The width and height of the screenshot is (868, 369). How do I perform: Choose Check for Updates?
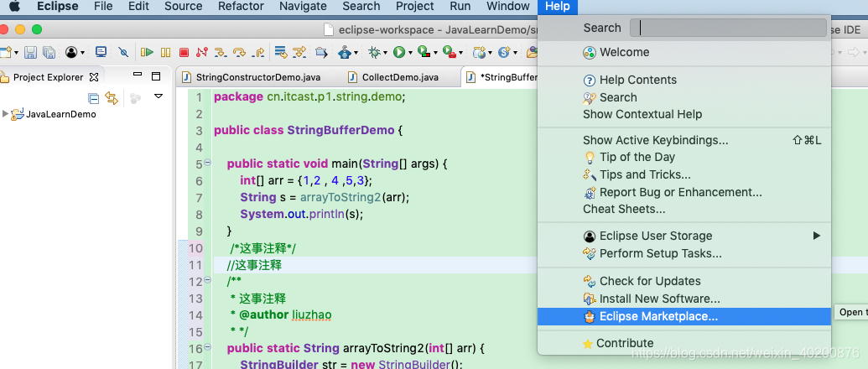[684, 281]
